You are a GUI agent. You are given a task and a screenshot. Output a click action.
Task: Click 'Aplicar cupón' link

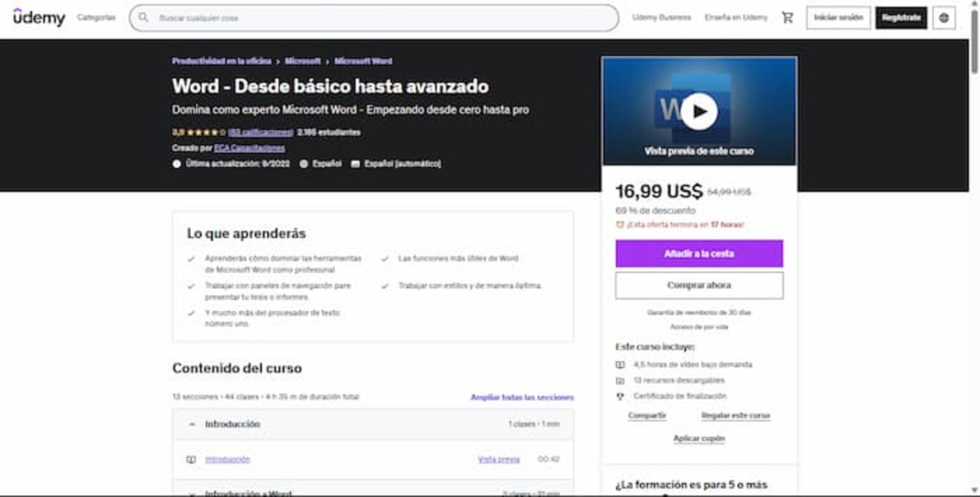tap(699, 438)
